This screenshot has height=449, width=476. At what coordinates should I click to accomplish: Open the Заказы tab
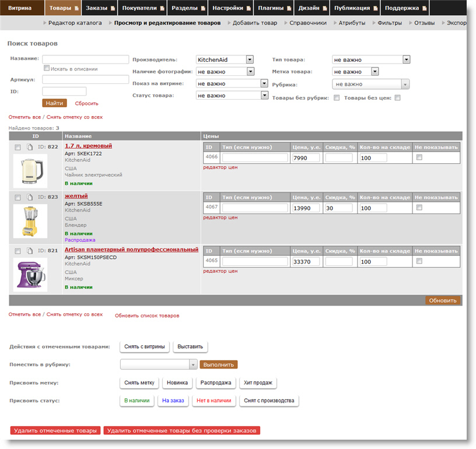coord(99,8)
